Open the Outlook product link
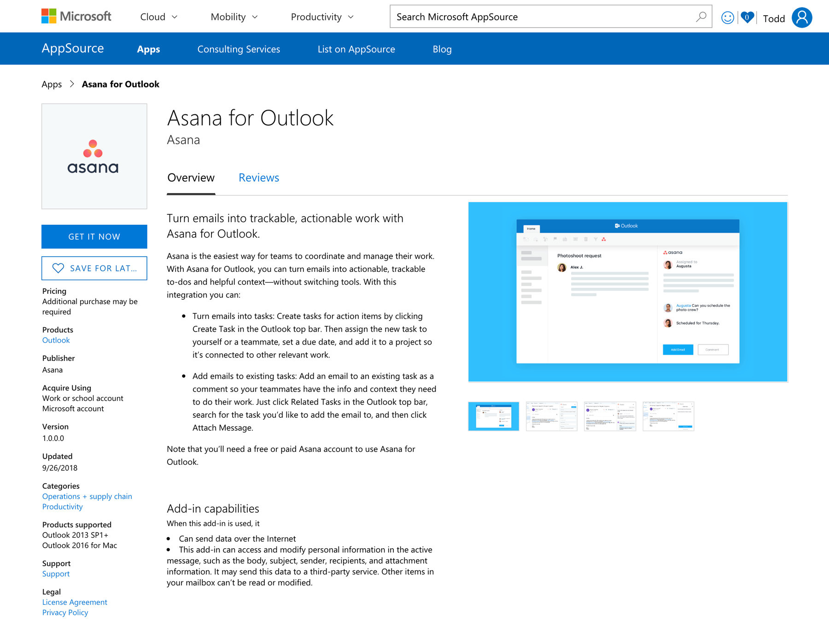 tap(56, 340)
